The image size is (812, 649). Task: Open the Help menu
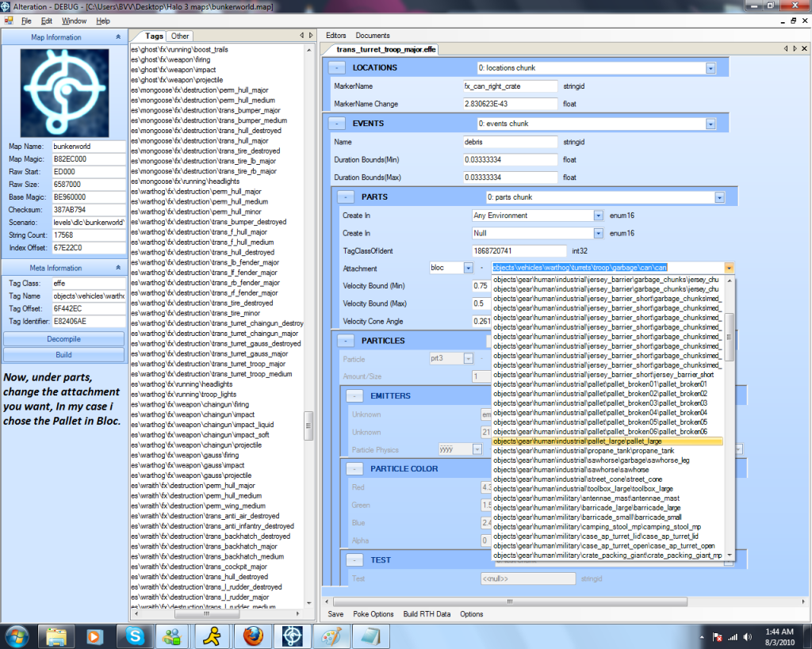point(103,21)
